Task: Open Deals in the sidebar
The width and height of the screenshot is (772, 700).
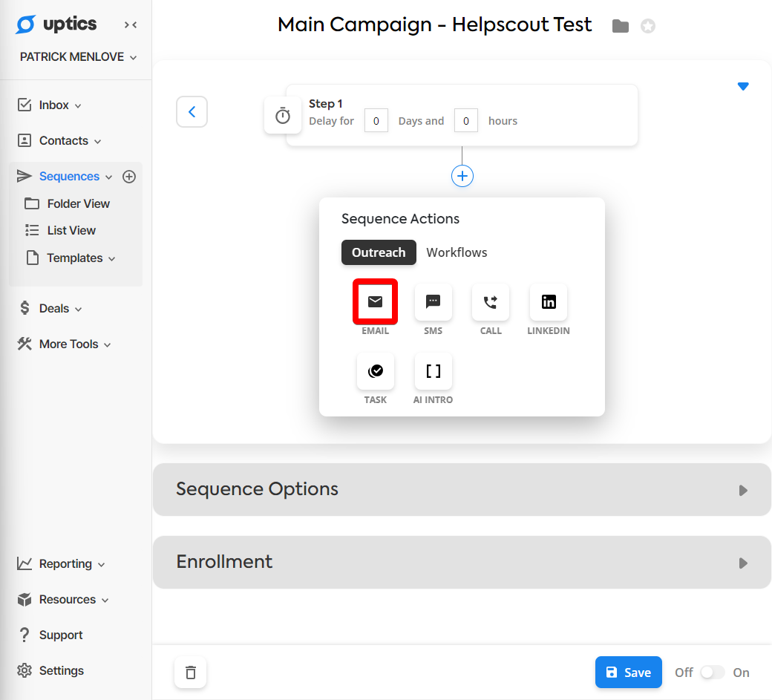Action: [50, 308]
